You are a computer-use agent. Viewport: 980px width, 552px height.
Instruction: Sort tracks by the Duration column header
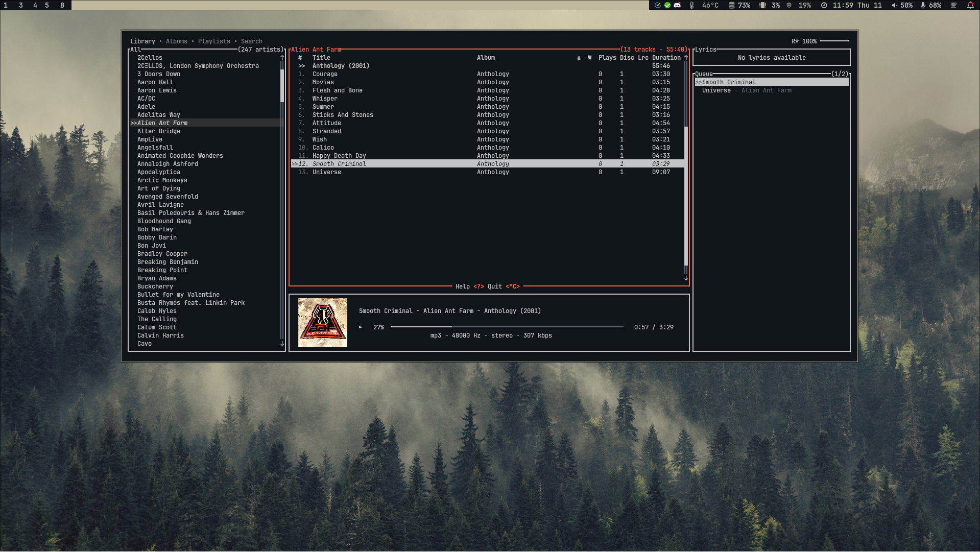(666, 58)
